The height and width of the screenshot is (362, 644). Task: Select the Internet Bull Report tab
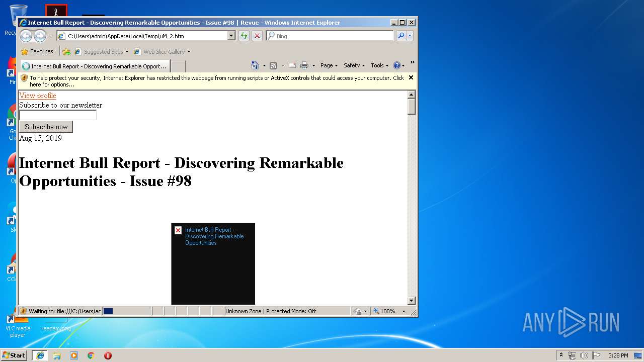95,66
